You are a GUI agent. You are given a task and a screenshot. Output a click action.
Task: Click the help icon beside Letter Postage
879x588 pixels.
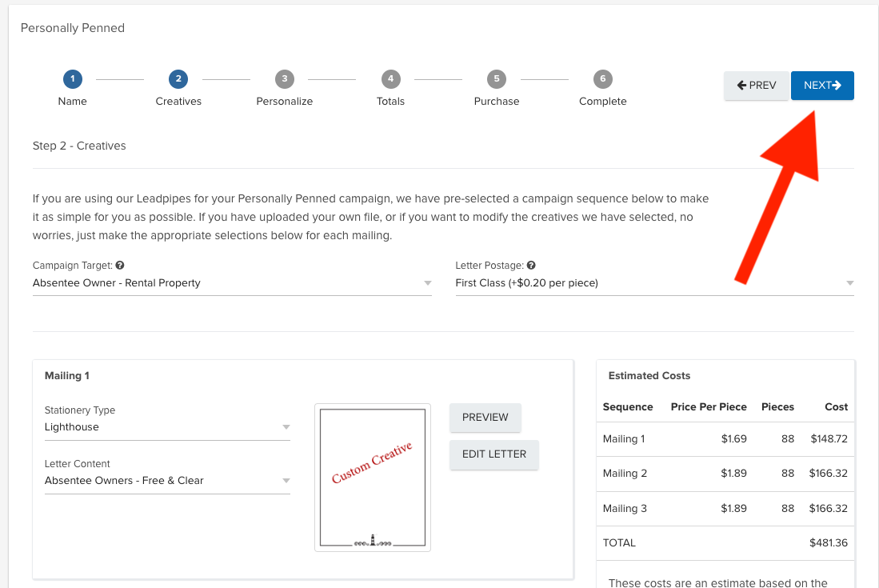pos(531,265)
